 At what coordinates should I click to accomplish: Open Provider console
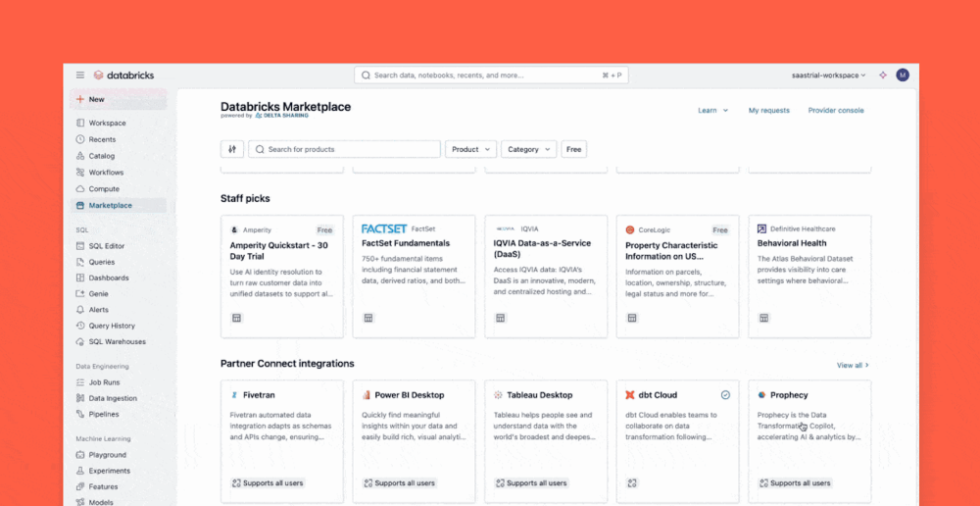(x=836, y=110)
